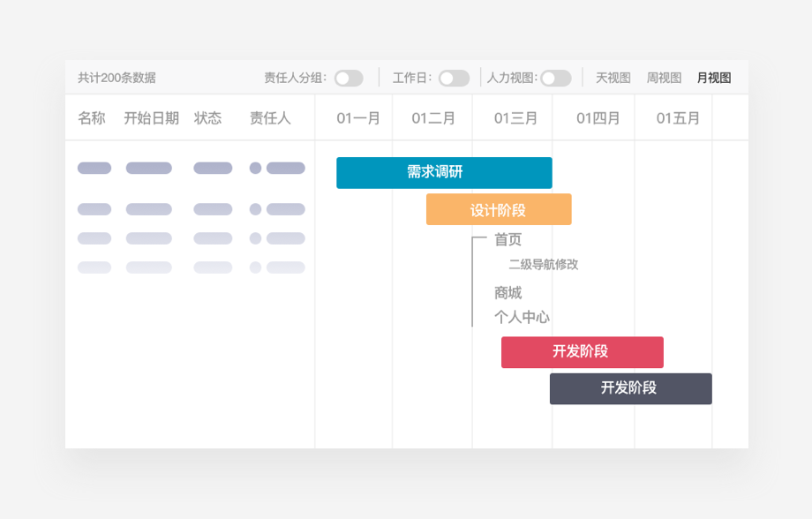This screenshot has width=812, height=519.
Task: Select the blue 需求调研 task bar
Action: pos(444,173)
